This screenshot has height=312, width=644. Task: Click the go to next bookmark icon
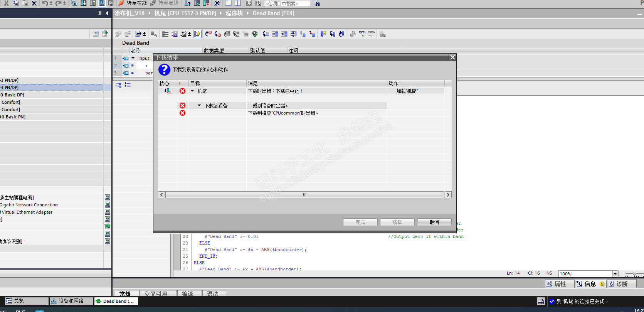coord(332,34)
